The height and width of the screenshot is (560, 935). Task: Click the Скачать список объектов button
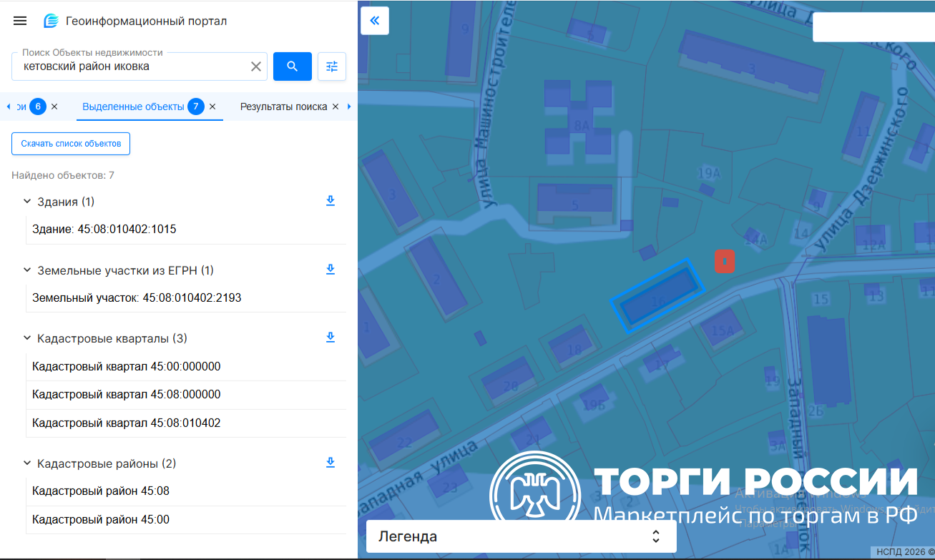point(71,144)
